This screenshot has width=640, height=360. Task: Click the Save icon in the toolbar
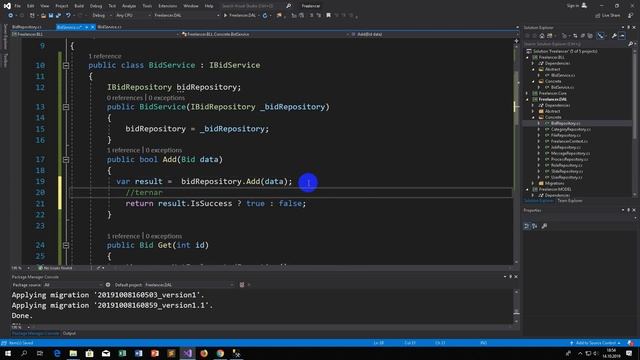pyautogui.click(x=51, y=16)
